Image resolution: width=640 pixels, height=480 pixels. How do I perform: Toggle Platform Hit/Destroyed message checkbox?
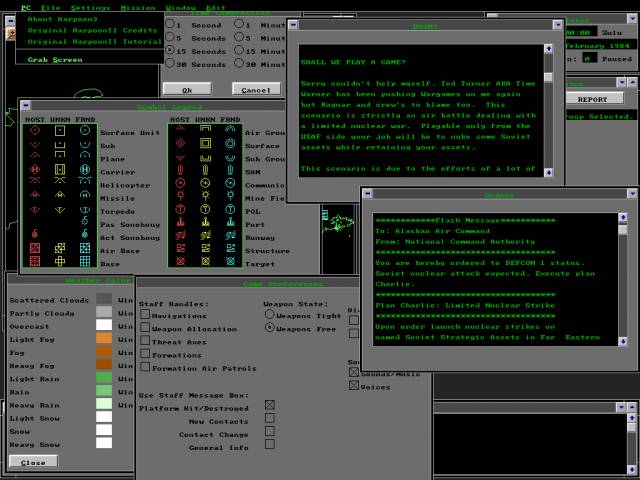pos(270,405)
